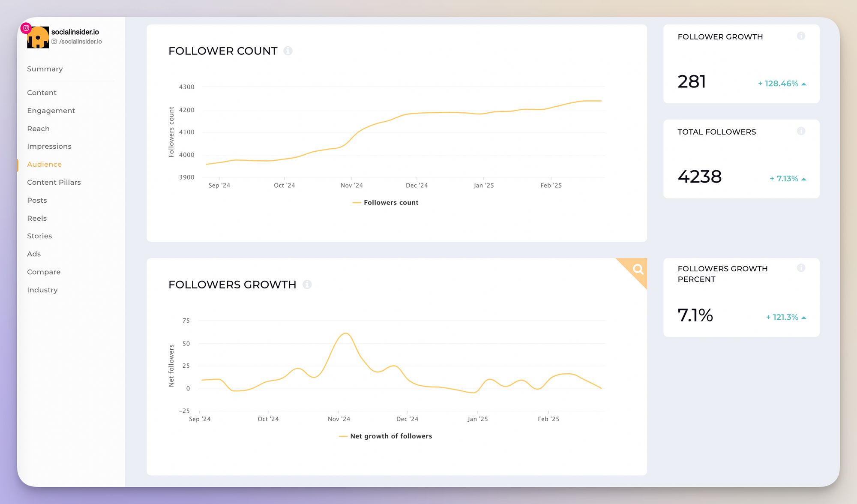This screenshot has width=857, height=504.
Task: Select the Summary menu item
Action: point(45,69)
